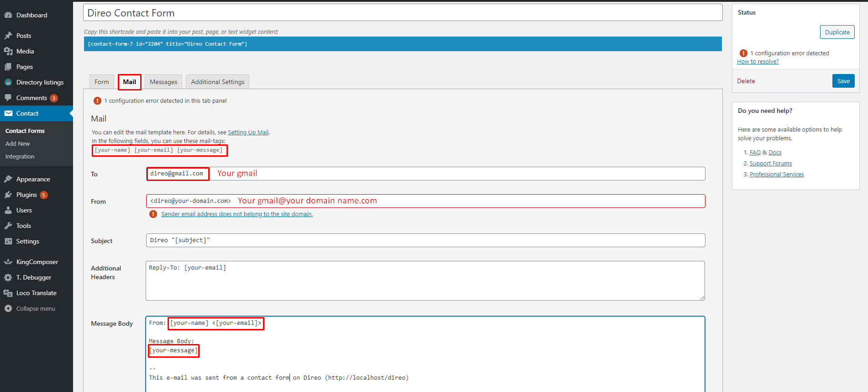Screen dimensions: 868x392
Task: Click the [your-email] mail-tag text
Action: coord(153,150)
